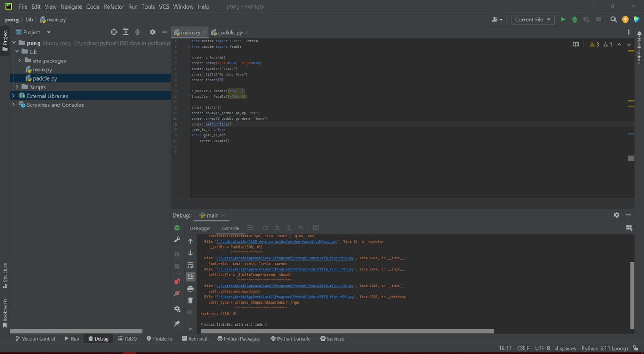The image size is (644, 354).
Task: Clear console output with trash icon
Action: point(190,300)
